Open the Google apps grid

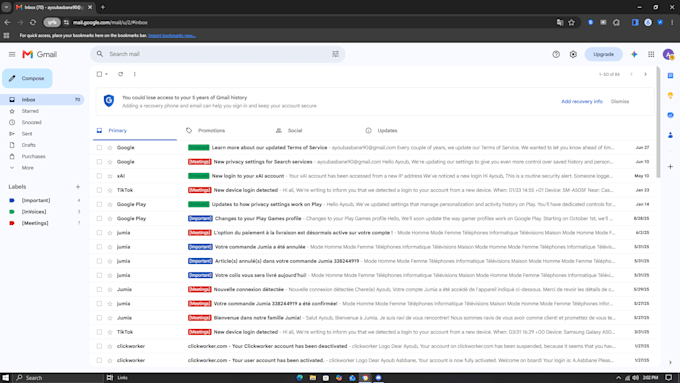651,54
